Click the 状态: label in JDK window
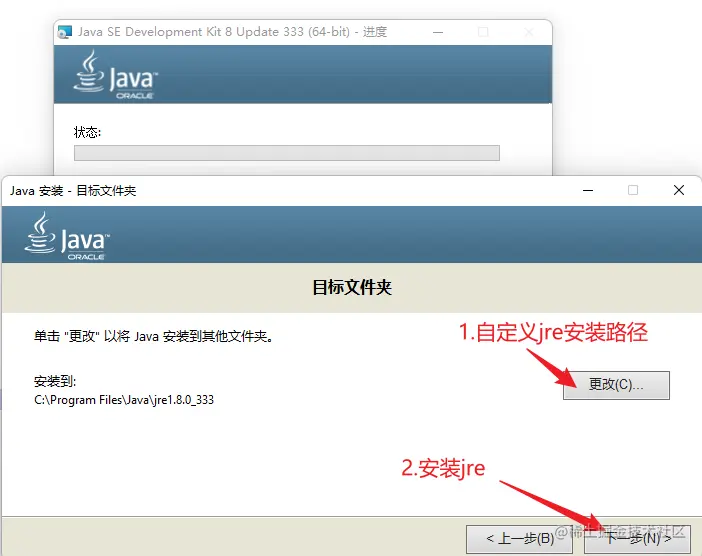 pos(87,132)
